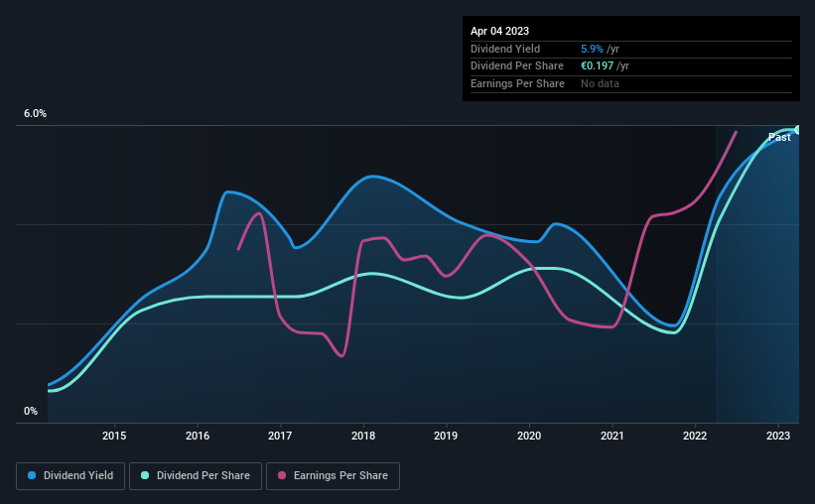The height and width of the screenshot is (504, 815).
Task: Click the 'Earnings Per Share' tooltip row label
Action: click(517, 83)
